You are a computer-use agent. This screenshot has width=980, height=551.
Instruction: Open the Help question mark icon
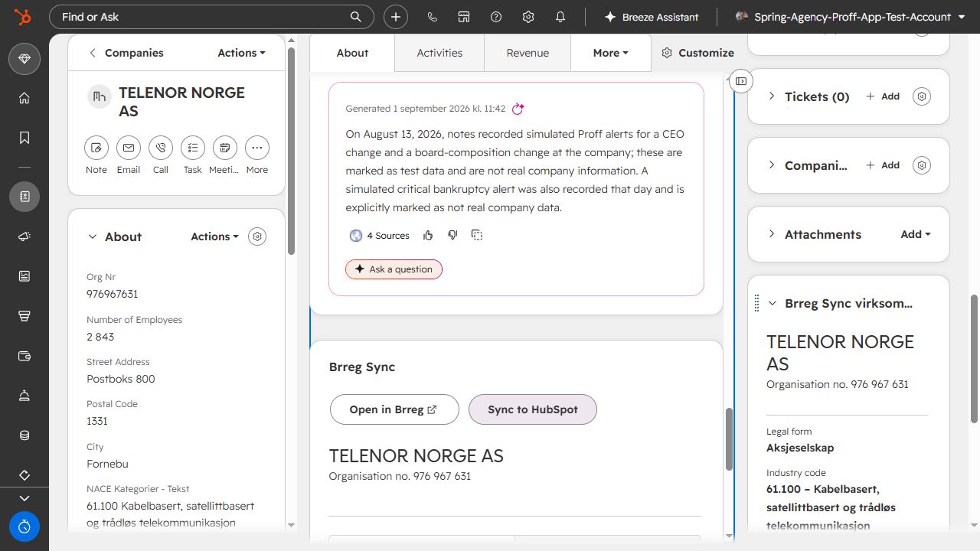(x=496, y=17)
